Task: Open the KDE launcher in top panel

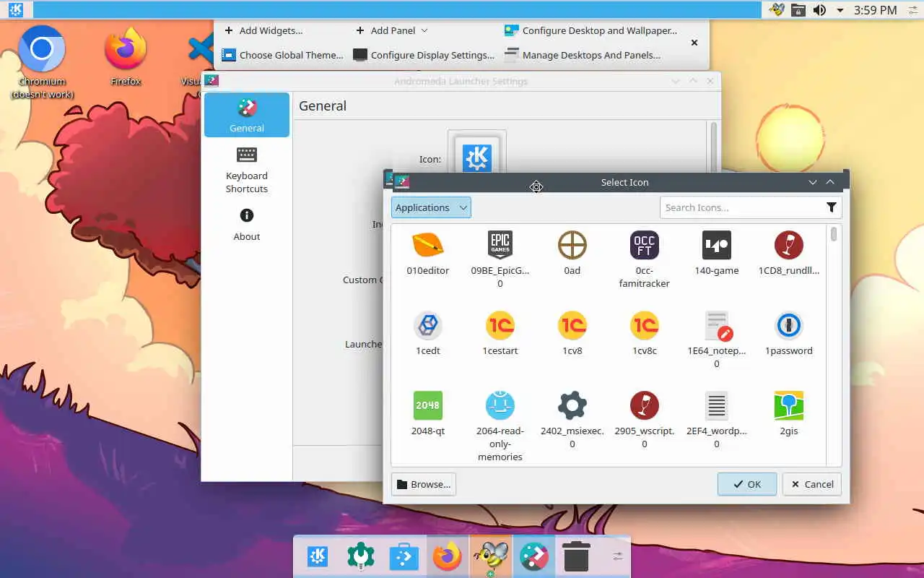Action: [15, 10]
